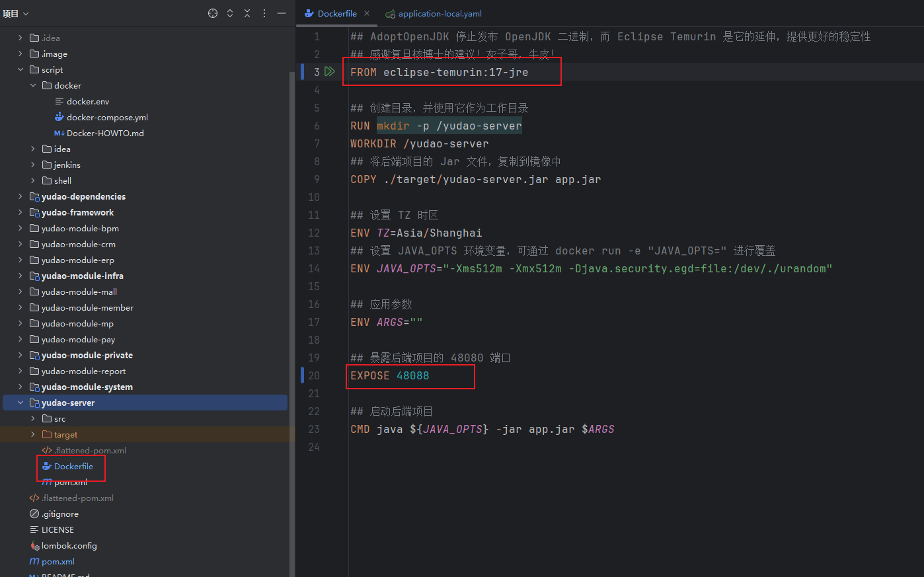Viewport: 924px width, 577px height.
Task: Click ENV TZ=Asia/Shanghai line
Action: tap(416, 233)
